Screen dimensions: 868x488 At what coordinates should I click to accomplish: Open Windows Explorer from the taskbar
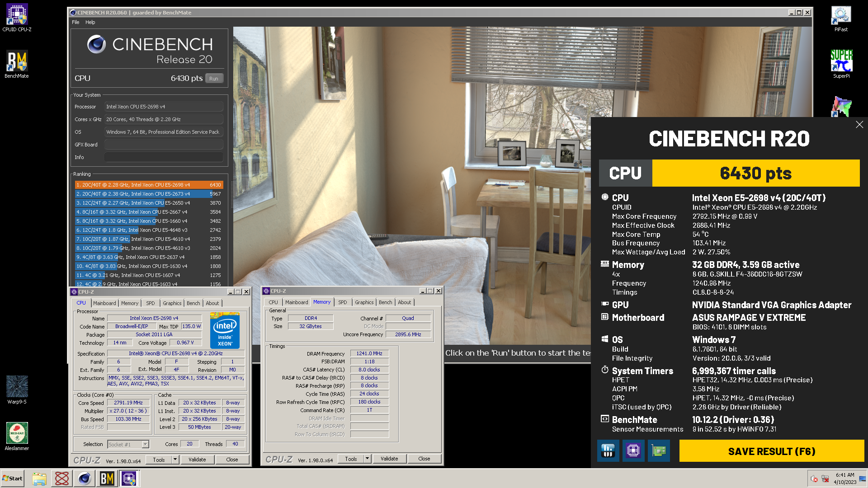[39, 479]
